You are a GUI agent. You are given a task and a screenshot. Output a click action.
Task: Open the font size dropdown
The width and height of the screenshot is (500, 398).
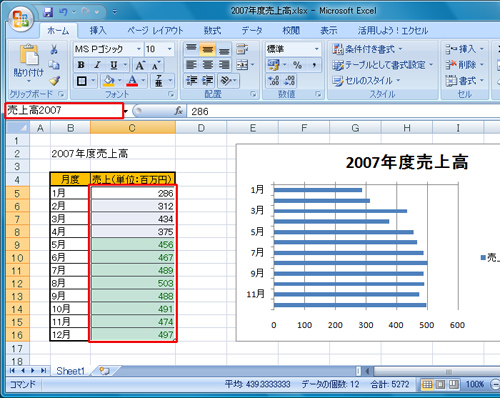click(170, 49)
